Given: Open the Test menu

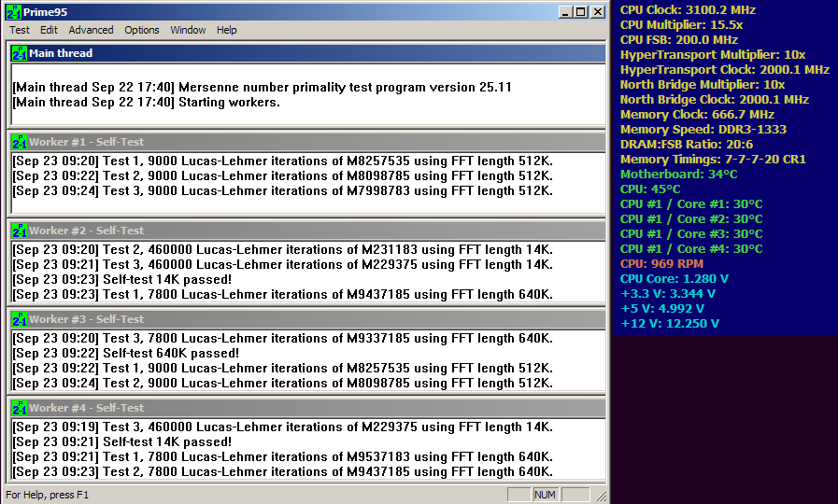Looking at the screenshot, I should [20, 30].
